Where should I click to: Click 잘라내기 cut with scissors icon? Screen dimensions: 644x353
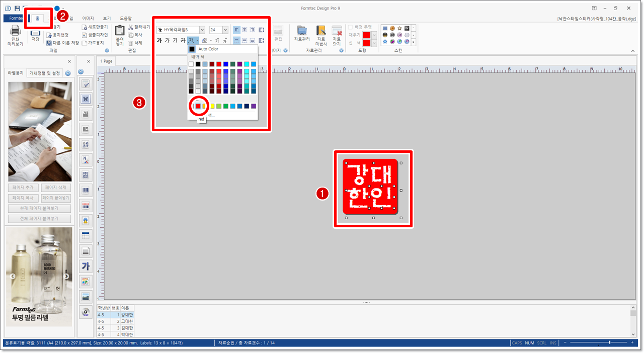point(139,27)
